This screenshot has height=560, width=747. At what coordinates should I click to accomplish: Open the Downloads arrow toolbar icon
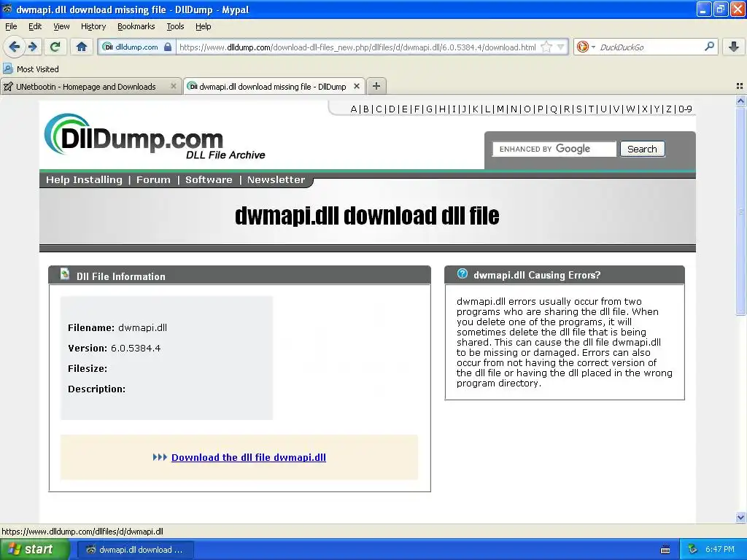tap(734, 47)
